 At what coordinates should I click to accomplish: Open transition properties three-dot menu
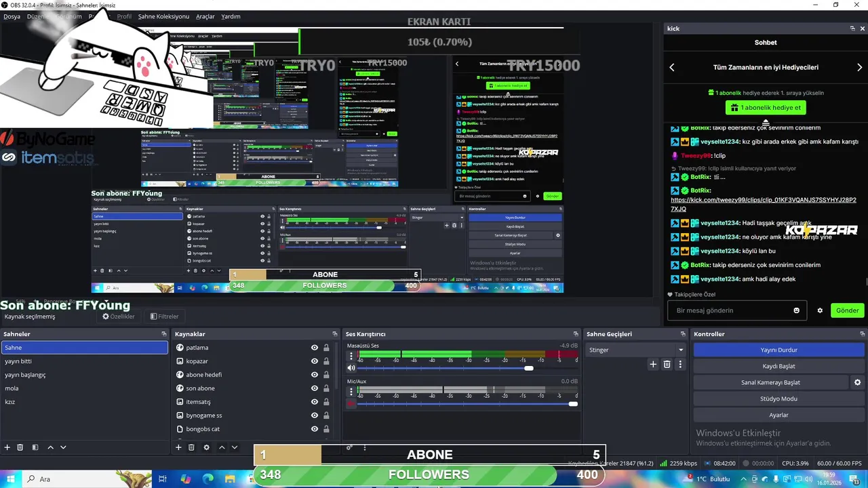pyautogui.click(x=680, y=364)
